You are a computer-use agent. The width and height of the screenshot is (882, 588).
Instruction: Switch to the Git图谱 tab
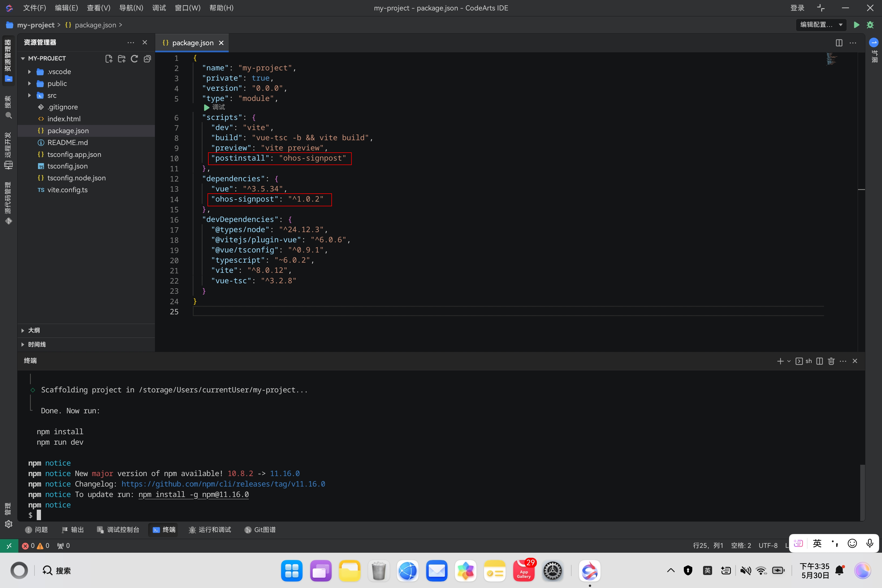tap(260, 530)
